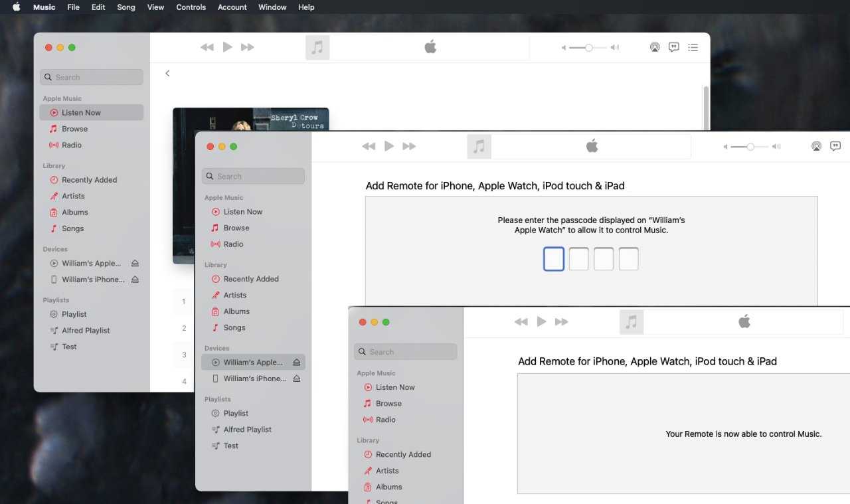
Task: Open the Apple menu in the menu bar
Action: [x=17, y=7]
